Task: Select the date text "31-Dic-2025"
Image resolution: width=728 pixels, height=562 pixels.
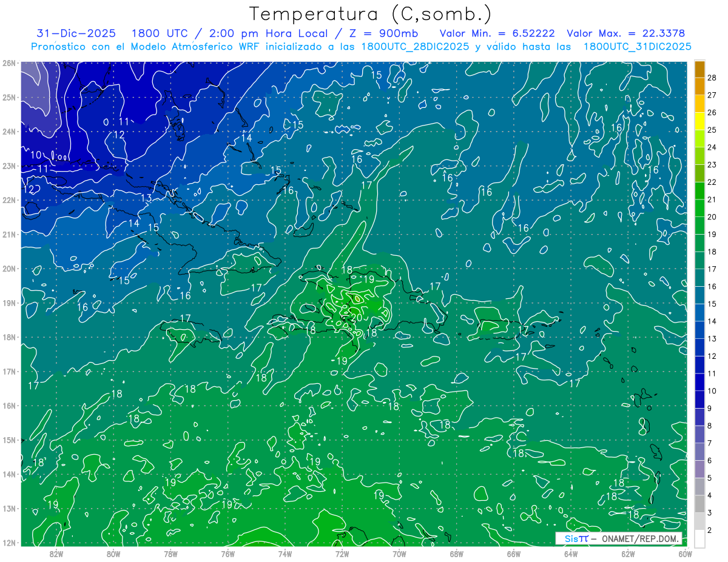Action: click(x=76, y=33)
